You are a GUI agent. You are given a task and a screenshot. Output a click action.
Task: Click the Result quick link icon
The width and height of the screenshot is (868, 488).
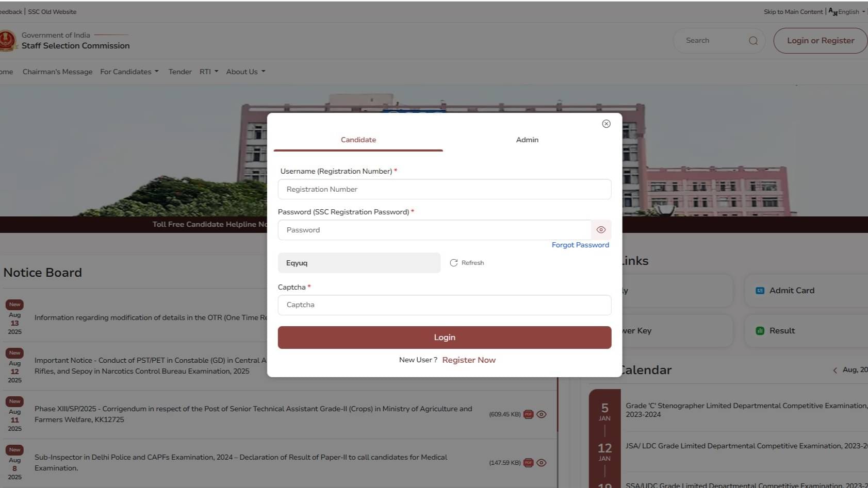click(759, 330)
